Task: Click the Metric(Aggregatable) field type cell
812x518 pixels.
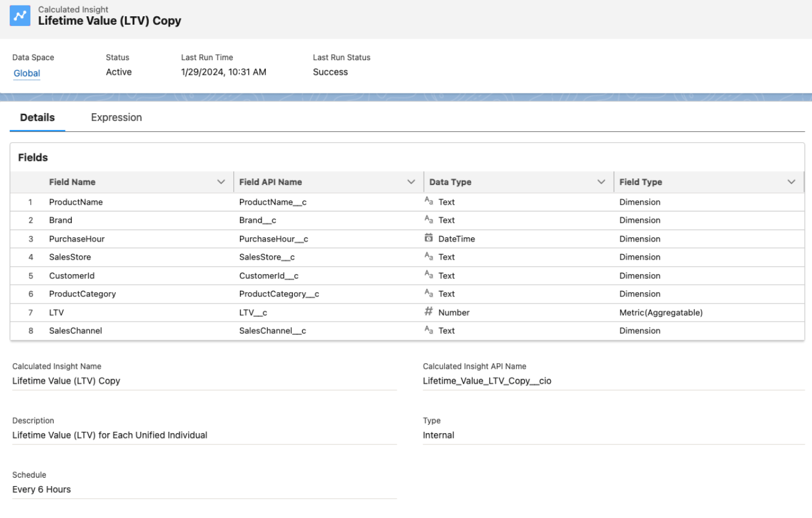Action: [x=661, y=312]
